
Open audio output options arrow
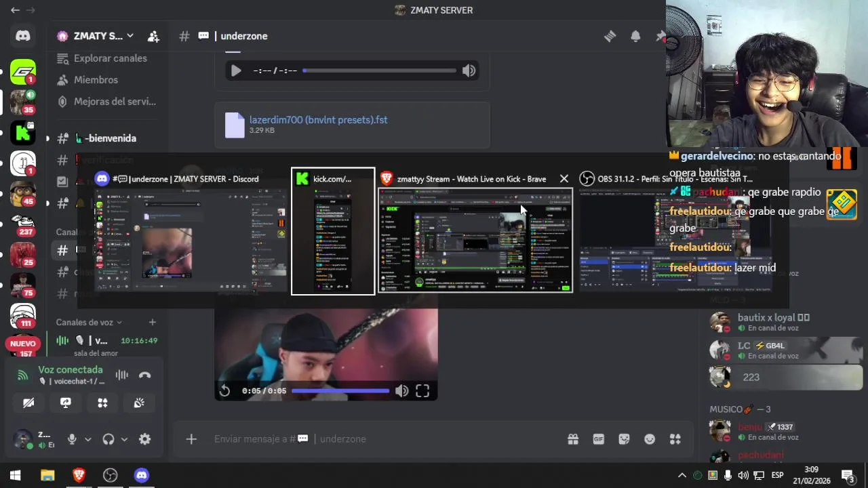click(124, 439)
